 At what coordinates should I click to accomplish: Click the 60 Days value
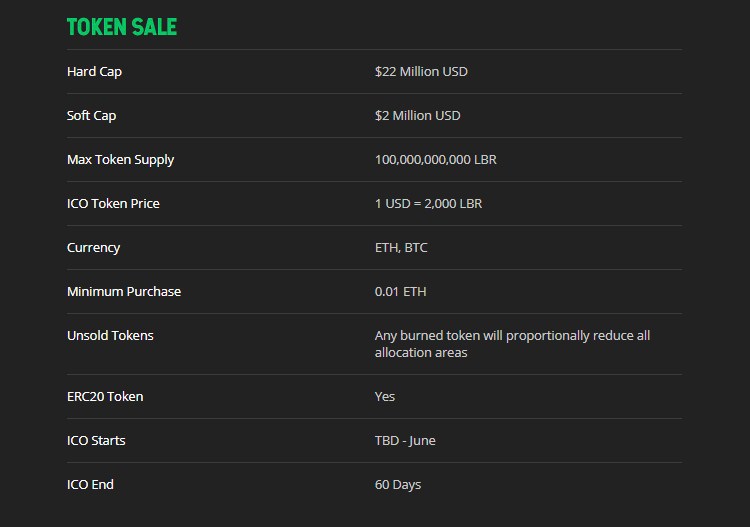[398, 485]
